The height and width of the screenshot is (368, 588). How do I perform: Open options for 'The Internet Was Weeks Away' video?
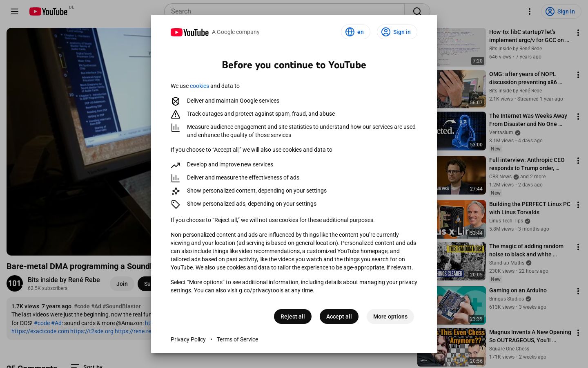[x=578, y=117]
